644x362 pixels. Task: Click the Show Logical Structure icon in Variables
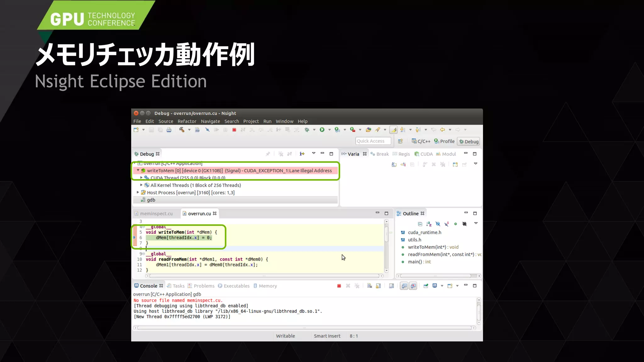(x=403, y=164)
